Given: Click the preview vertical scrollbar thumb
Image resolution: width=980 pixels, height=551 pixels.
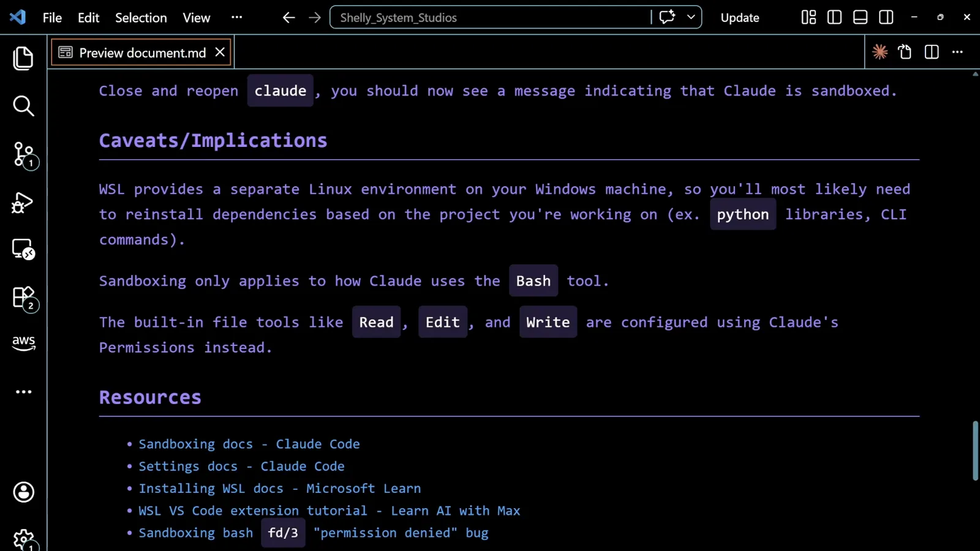Looking at the screenshot, I should [x=975, y=451].
